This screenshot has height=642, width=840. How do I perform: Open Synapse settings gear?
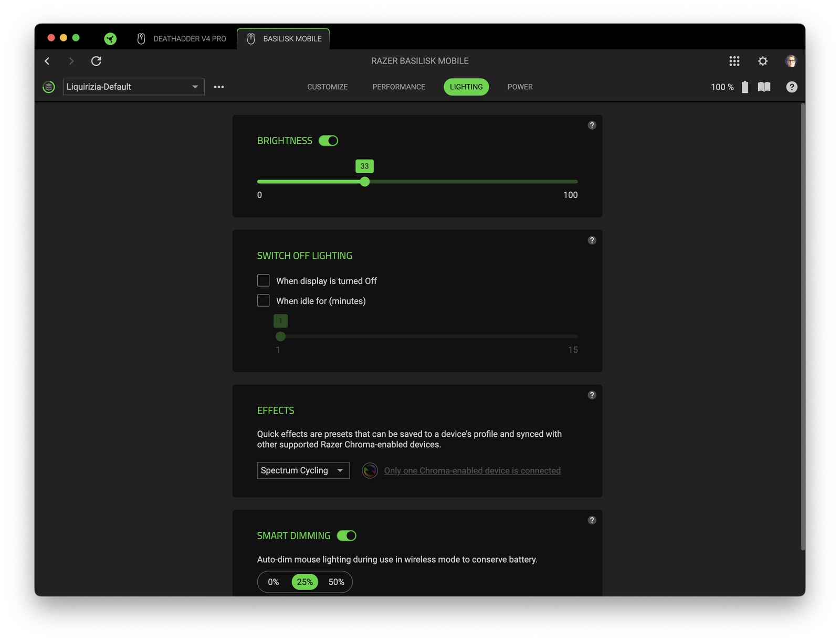point(763,61)
